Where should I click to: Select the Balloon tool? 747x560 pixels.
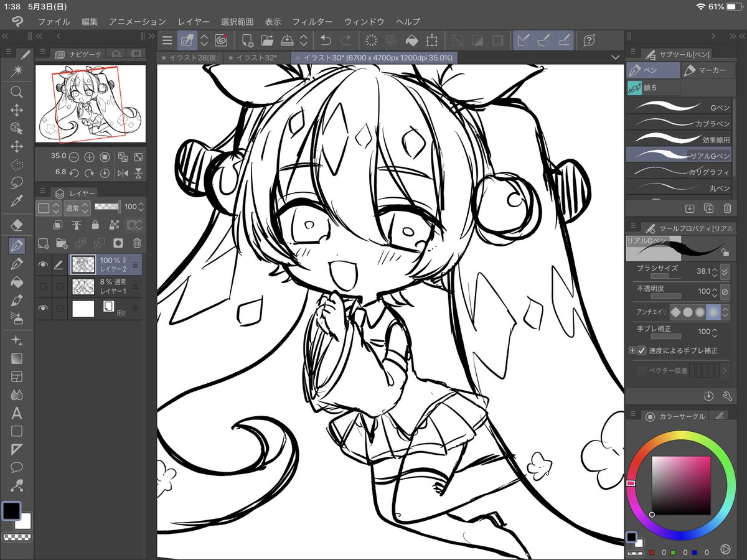click(17, 467)
